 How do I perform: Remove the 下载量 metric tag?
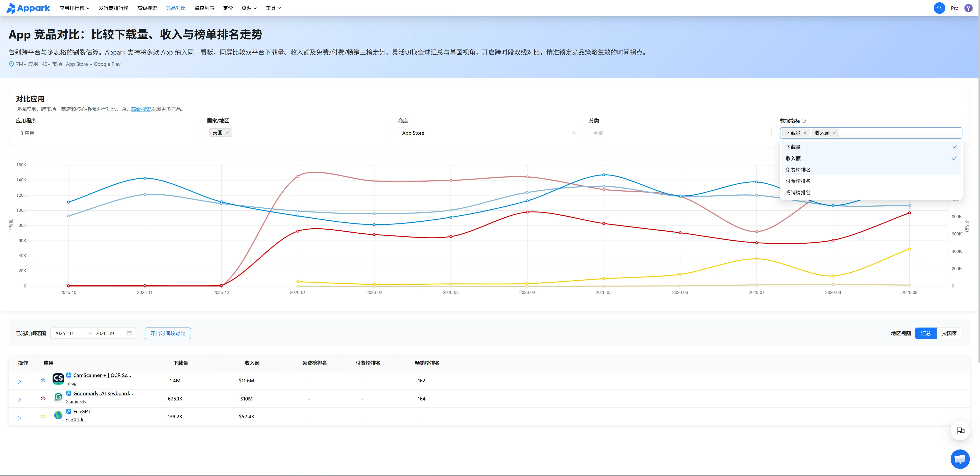(x=805, y=133)
